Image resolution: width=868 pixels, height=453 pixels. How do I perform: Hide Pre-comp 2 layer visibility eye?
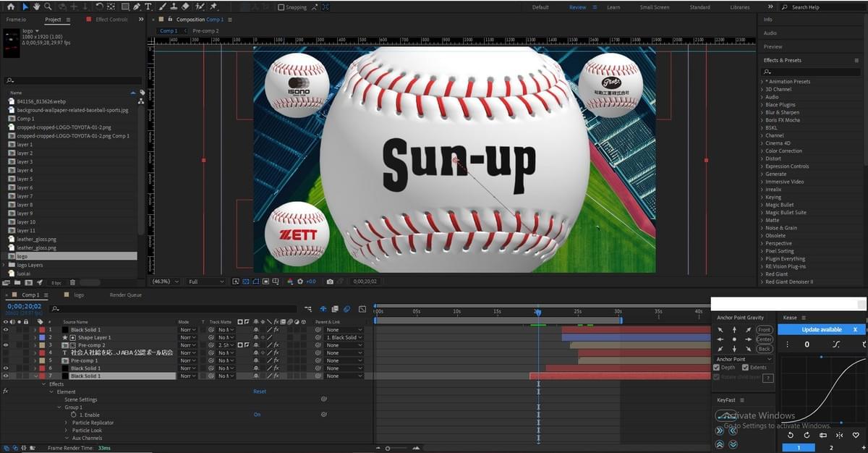[6, 345]
